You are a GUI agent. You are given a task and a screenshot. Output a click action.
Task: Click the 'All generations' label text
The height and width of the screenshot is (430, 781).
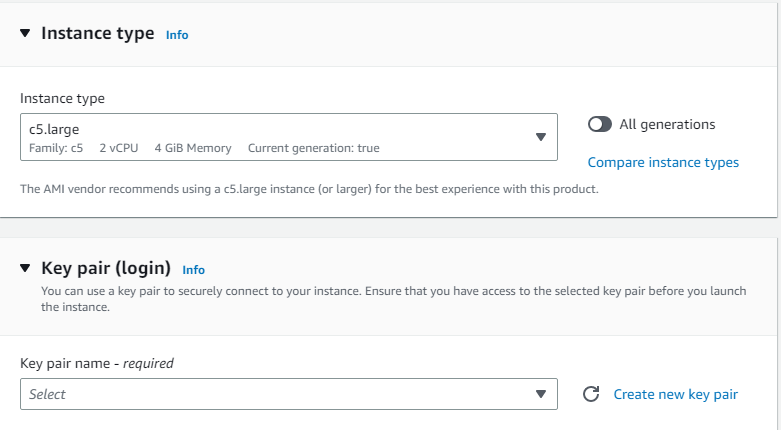point(667,124)
